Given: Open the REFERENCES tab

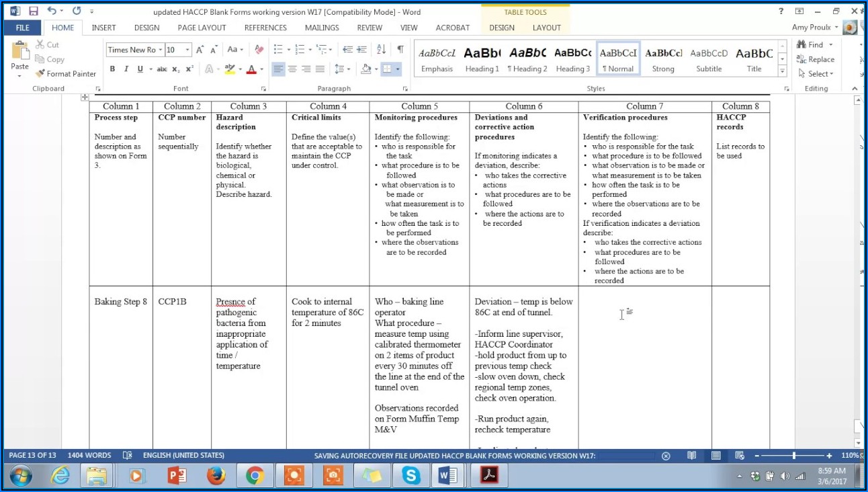Looking at the screenshot, I should [x=265, y=28].
